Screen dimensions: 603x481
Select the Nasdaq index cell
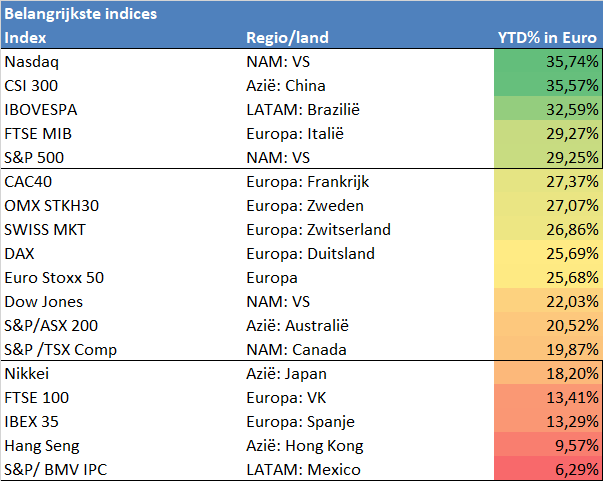[32, 62]
